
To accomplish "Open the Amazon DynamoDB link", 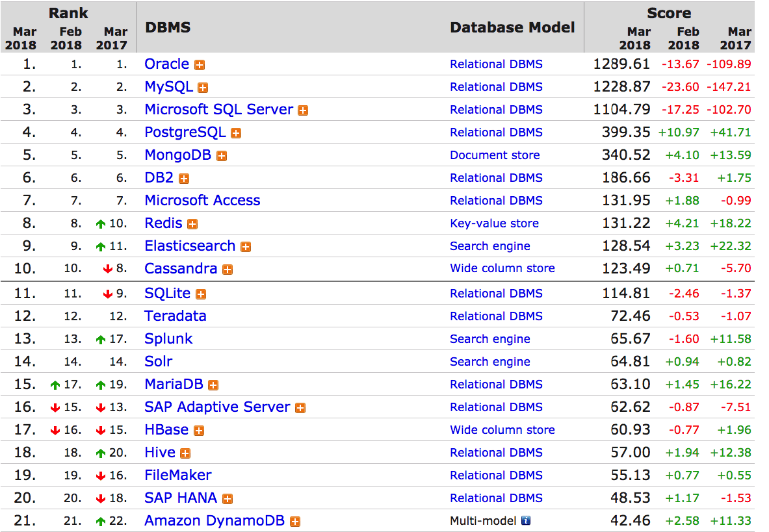I will 215,521.
